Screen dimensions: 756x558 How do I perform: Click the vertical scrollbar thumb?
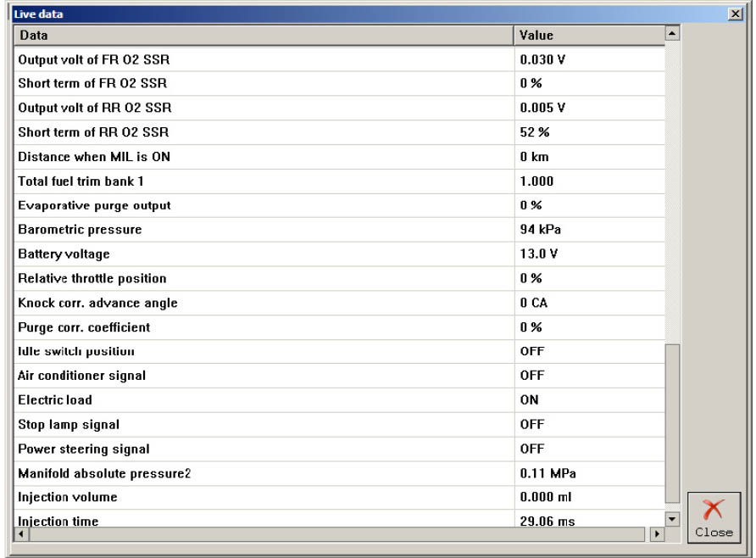coord(672,422)
